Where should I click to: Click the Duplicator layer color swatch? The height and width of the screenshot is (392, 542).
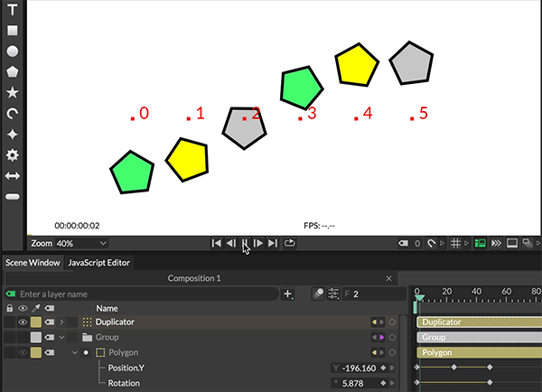(x=36, y=322)
